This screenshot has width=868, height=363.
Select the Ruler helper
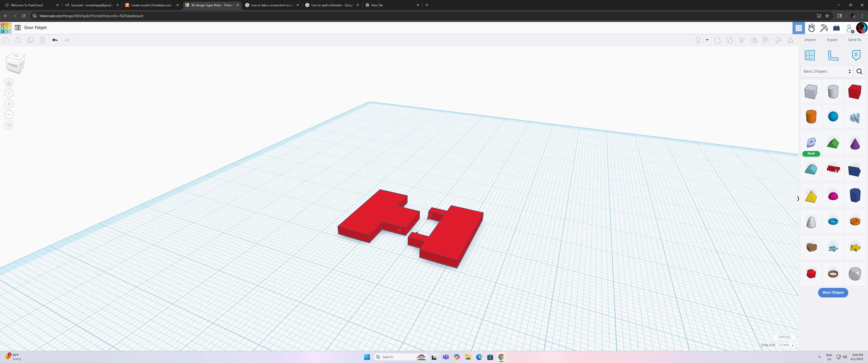coord(833,55)
